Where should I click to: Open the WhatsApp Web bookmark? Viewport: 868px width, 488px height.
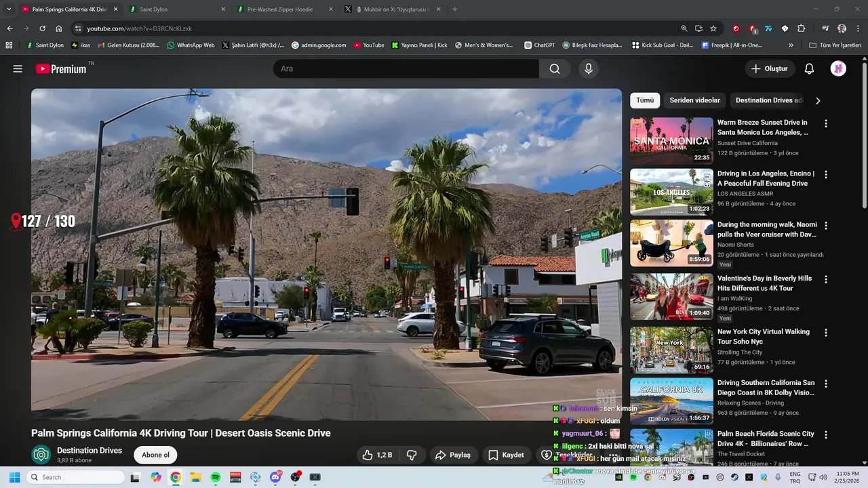(191, 45)
